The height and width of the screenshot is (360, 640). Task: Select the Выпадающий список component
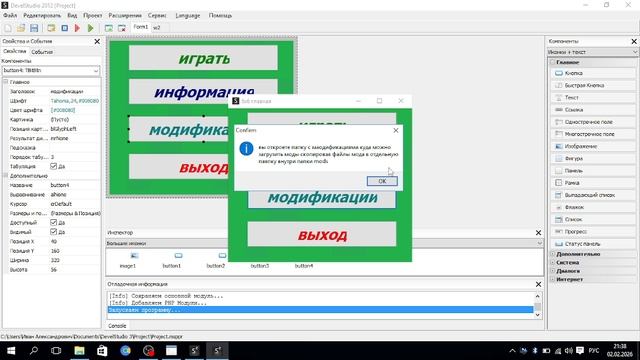[592, 195]
